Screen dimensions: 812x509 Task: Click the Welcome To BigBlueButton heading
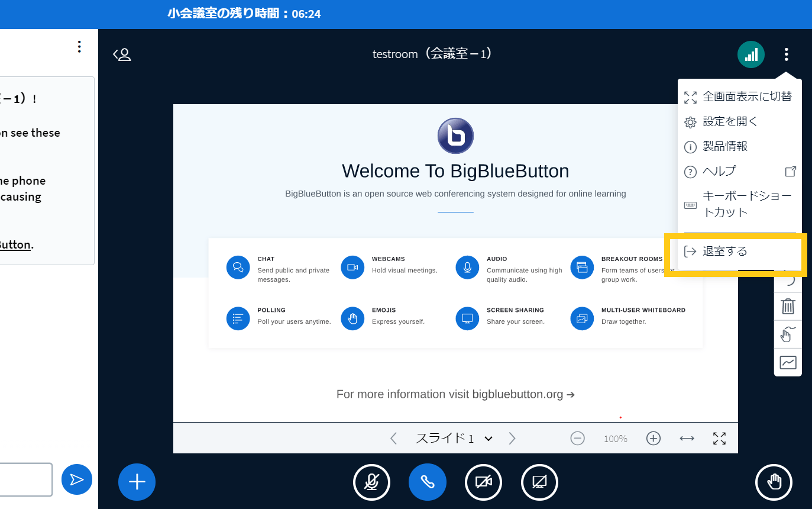click(x=455, y=171)
